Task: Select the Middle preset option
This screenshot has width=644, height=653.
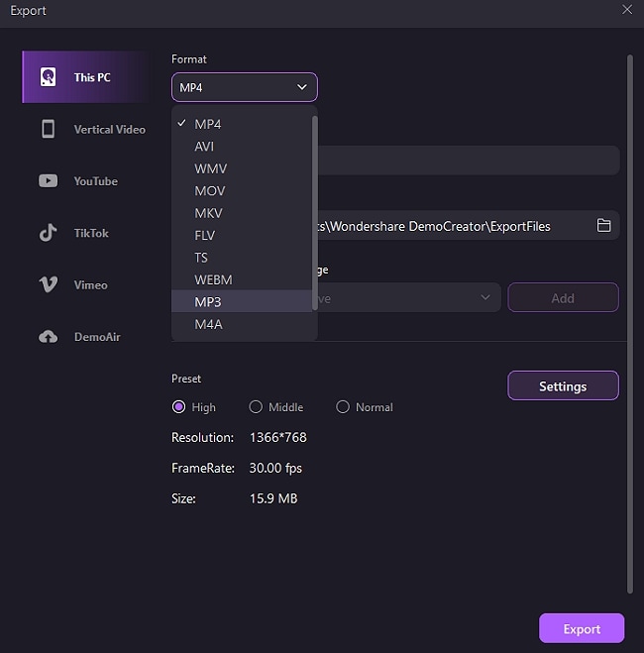Action: click(256, 407)
